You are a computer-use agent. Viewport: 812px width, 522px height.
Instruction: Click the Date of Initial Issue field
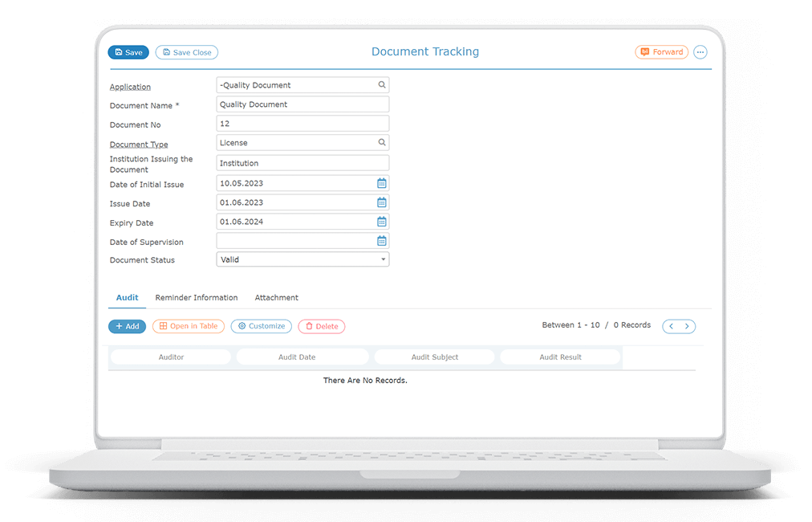click(302, 183)
